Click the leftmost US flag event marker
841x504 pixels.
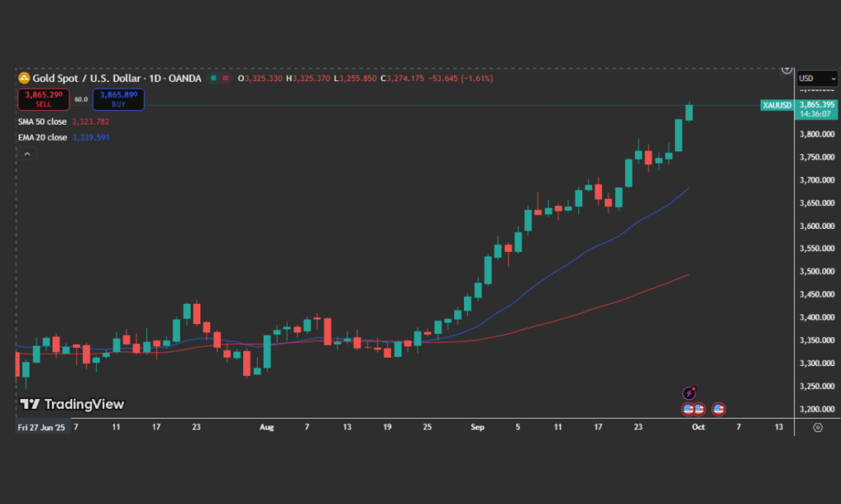[x=688, y=409]
